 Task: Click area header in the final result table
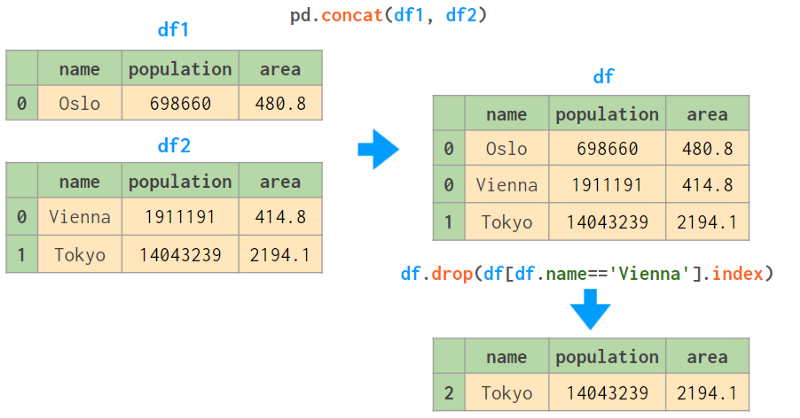(707, 357)
